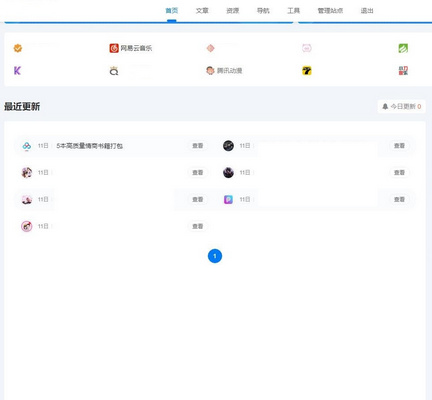Click the brown-haired anime girl avatar
Viewport: 432px width, 400px height.
pos(27,172)
